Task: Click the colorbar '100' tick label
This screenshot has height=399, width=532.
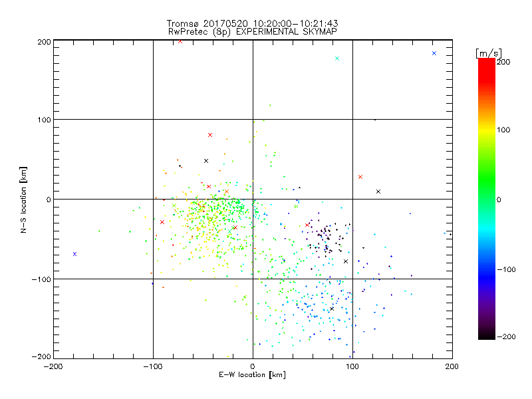Action: coord(503,130)
